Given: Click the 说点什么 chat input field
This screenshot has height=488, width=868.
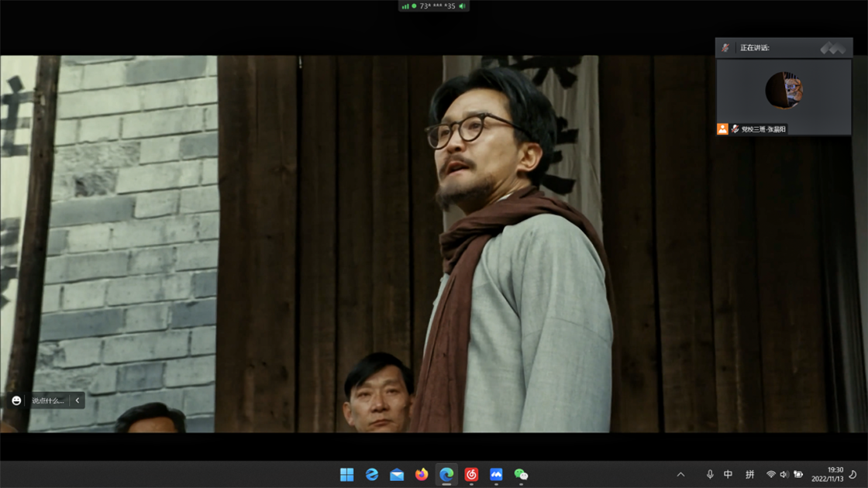Looking at the screenshot, I should [48, 400].
